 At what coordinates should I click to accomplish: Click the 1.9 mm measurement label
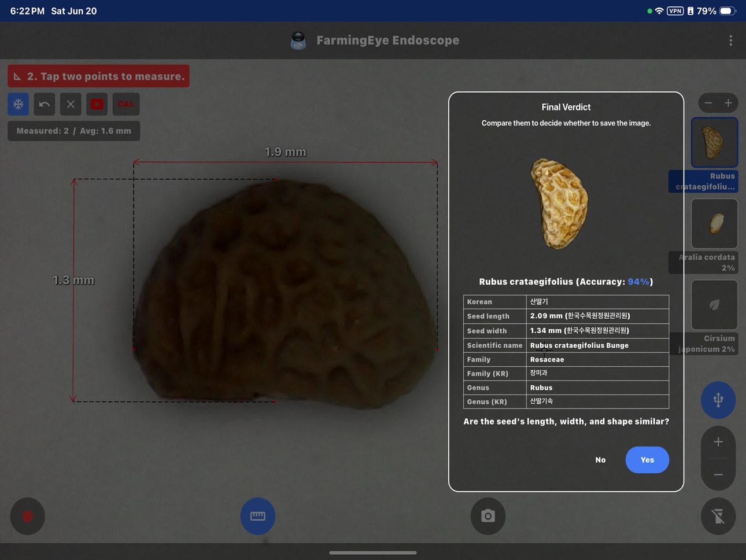tap(286, 152)
